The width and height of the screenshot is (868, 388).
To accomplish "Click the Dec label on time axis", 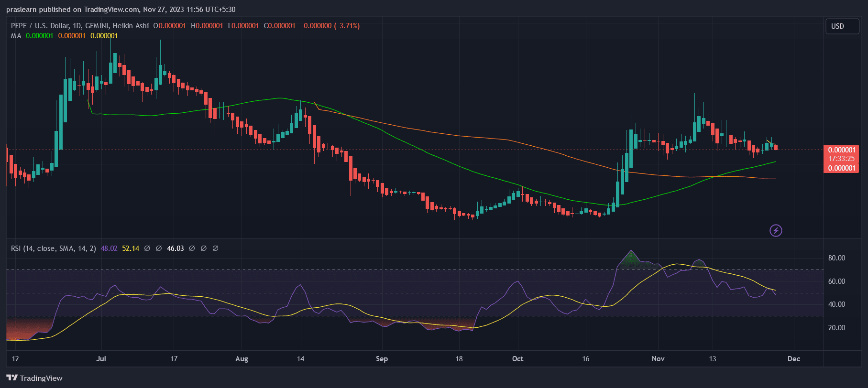I will tap(794, 359).
